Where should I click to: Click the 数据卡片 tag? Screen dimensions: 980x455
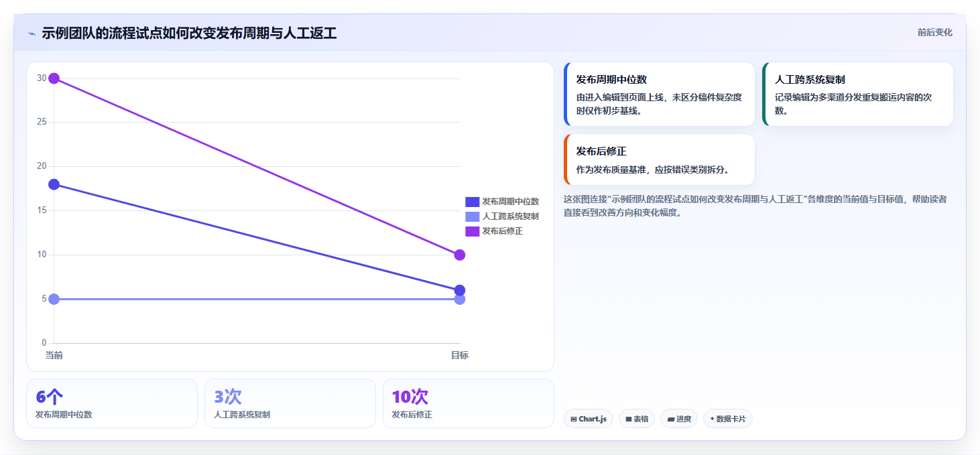[728, 419]
